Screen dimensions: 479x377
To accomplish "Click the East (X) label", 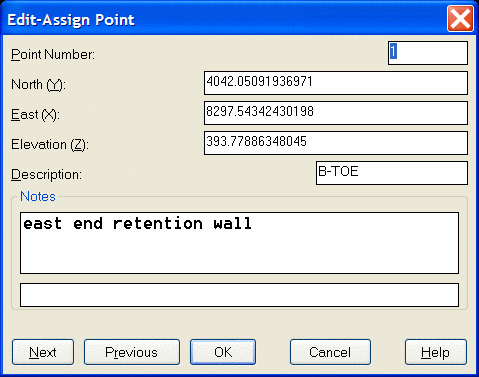I will point(35,115).
